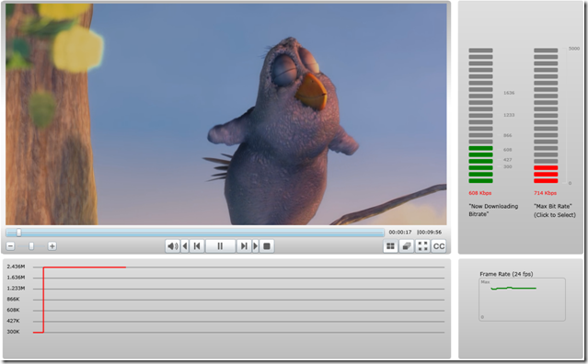Click the zoom slider handle
Screen dimensions: 588x364
pos(31,246)
